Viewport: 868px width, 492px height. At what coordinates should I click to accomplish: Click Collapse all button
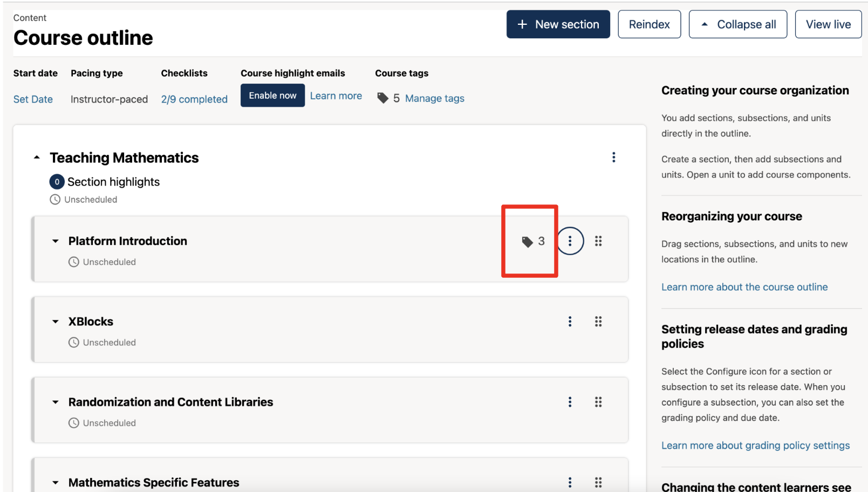click(737, 24)
